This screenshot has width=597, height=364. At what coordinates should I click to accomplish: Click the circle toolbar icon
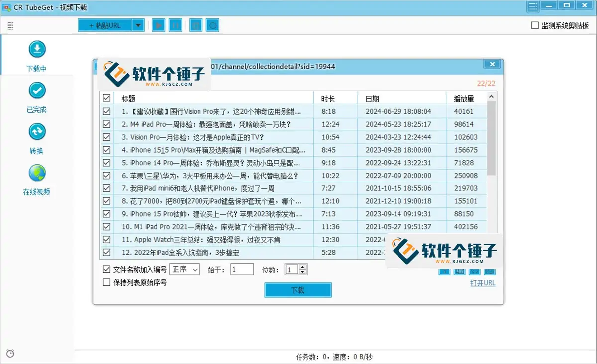click(213, 25)
